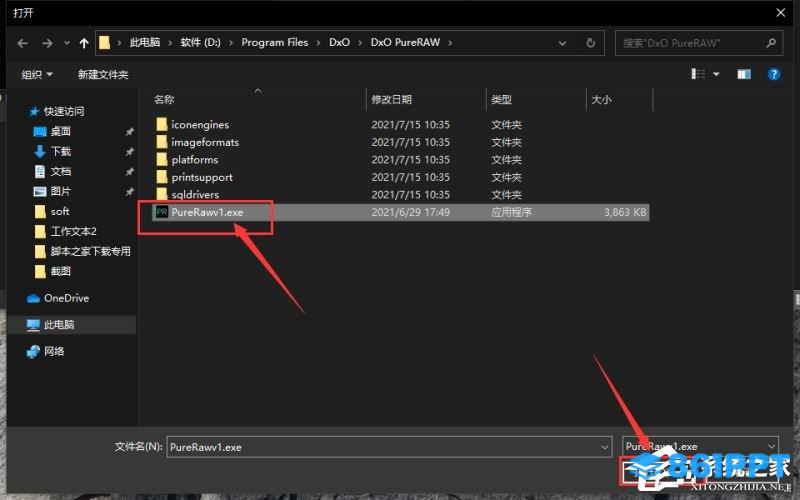Click the search magnifier icon
The width and height of the screenshot is (800, 500).
coord(771,43)
